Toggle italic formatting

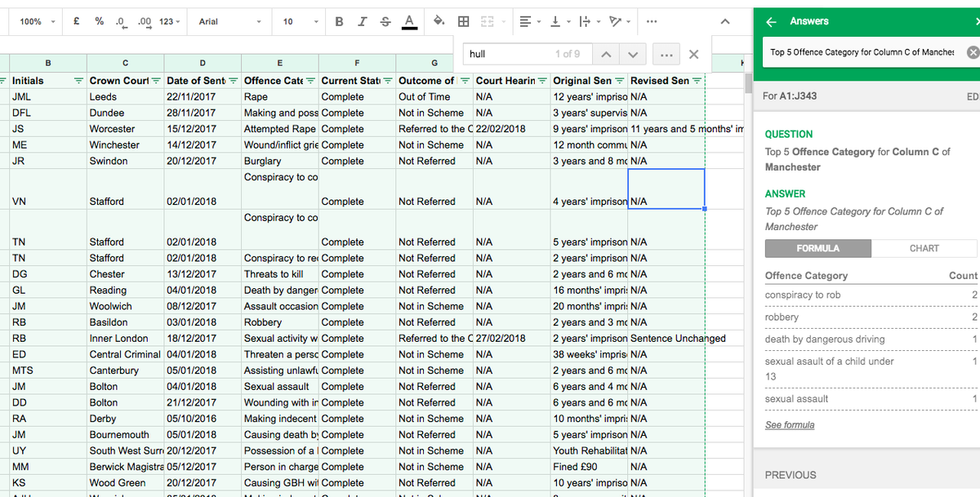362,22
